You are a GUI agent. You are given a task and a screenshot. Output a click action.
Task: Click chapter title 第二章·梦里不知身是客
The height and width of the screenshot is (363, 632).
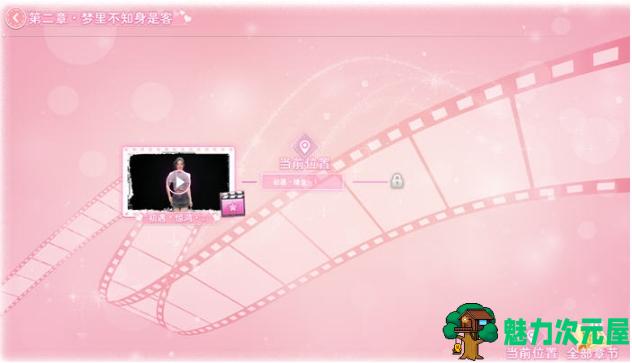(101, 18)
